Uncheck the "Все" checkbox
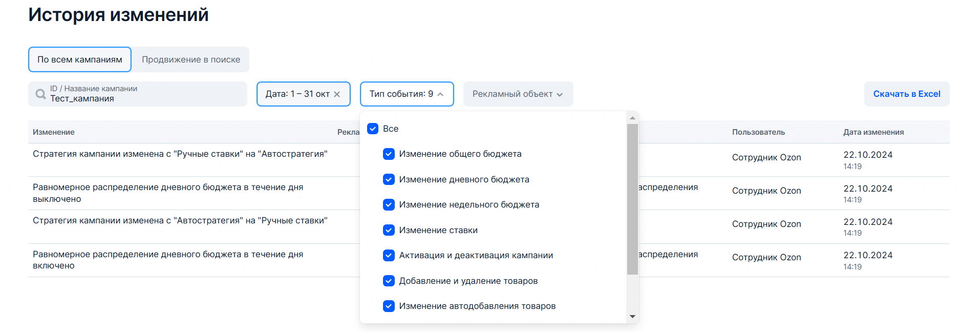 coord(373,129)
